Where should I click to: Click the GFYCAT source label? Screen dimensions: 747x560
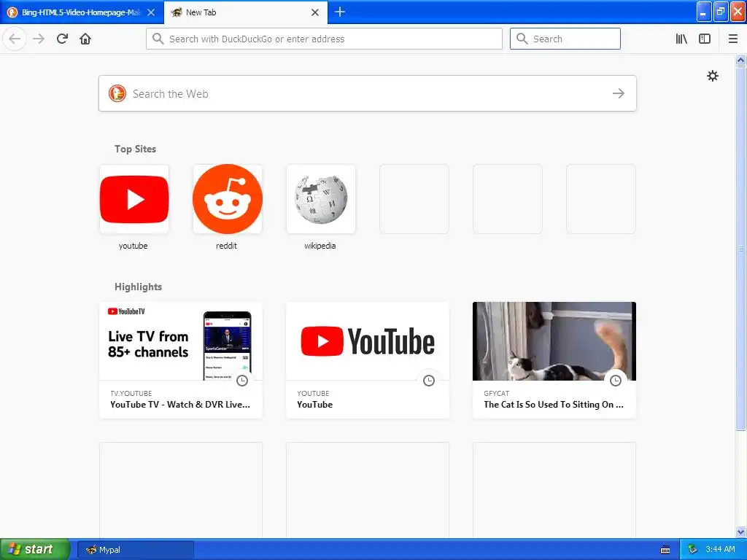pyautogui.click(x=496, y=393)
